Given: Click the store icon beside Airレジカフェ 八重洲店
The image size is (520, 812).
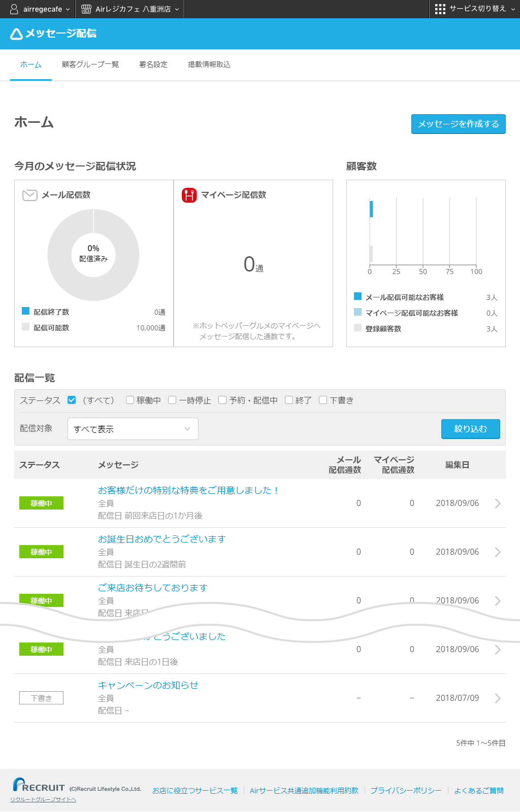Looking at the screenshot, I should pyautogui.click(x=86, y=9).
